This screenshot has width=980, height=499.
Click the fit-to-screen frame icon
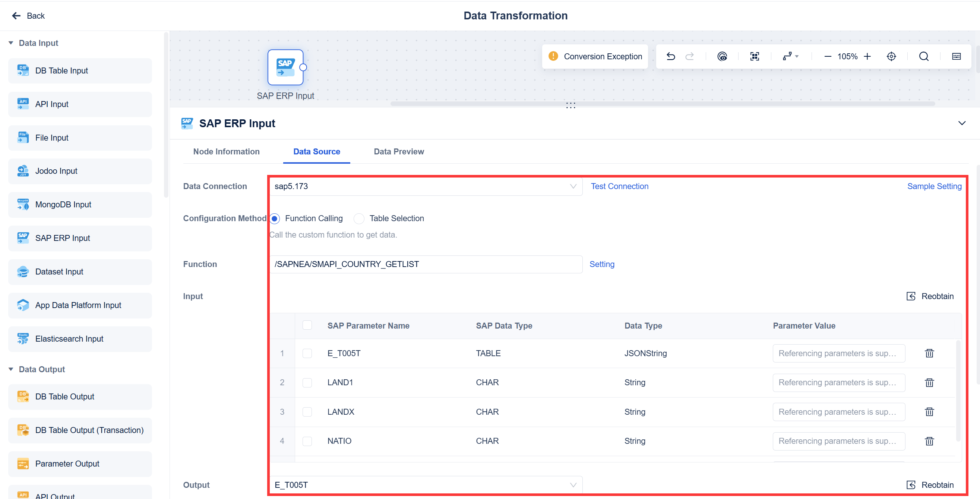[x=755, y=56]
